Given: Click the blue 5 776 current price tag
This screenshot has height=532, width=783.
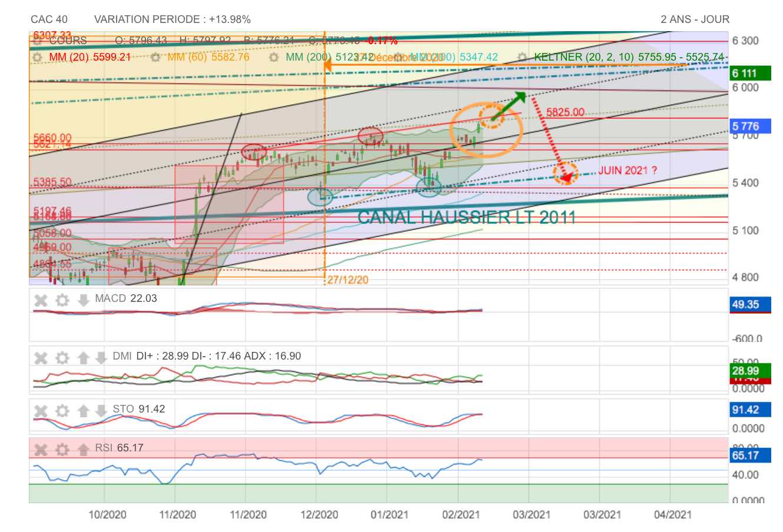Looking at the screenshot, I should pyautogui.click(x=751, y=126).
